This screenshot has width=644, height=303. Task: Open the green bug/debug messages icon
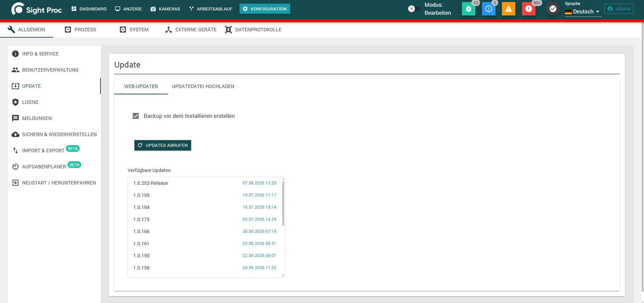tap(469, 9)
